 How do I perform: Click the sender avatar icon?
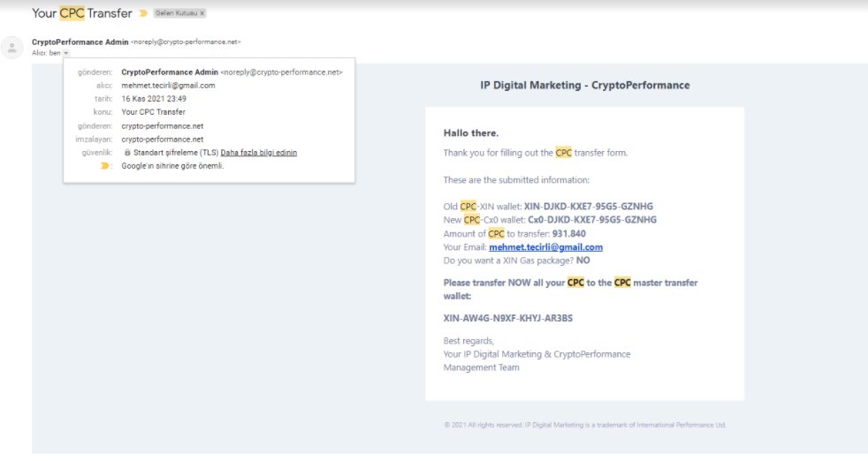pos(12,49)
